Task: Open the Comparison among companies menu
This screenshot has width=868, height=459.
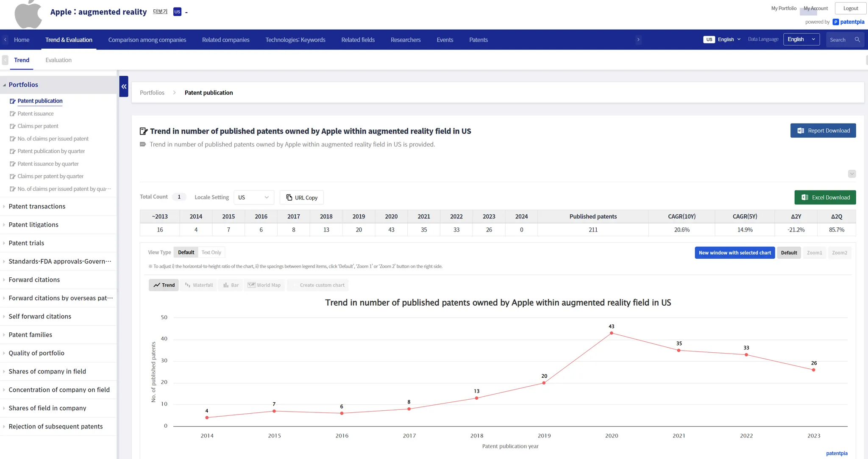Action: tap(147, 40)
